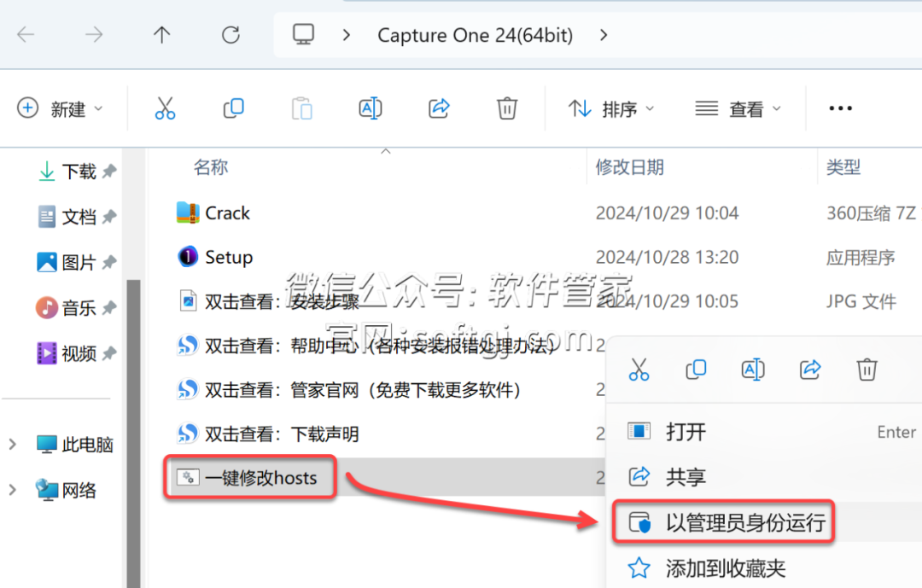Click the Setup row date 2024/10/28 13:20
This screenshot has width=922, height=588.
click(667, 257)
